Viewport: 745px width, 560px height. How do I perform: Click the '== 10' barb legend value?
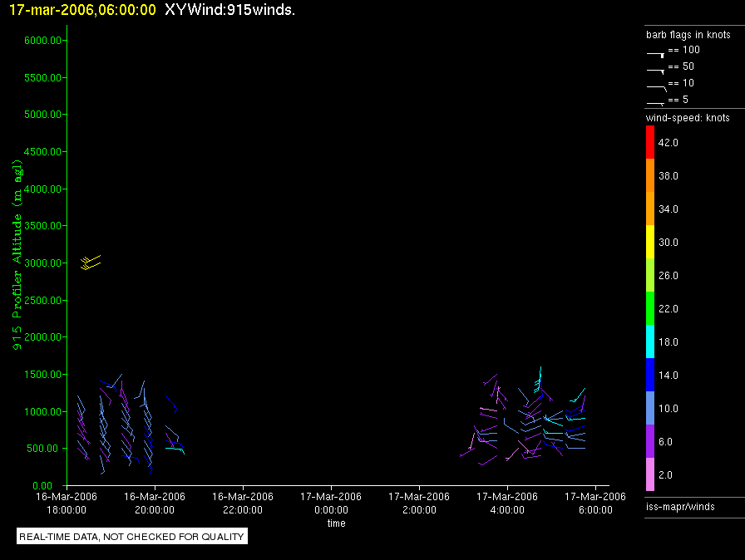click(x=681, y=83)
